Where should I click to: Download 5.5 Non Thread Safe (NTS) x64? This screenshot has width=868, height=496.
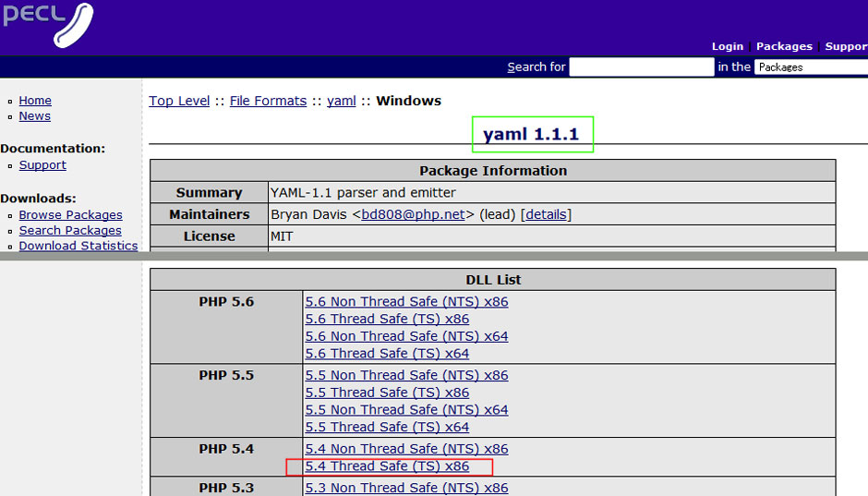click(407, 410)
